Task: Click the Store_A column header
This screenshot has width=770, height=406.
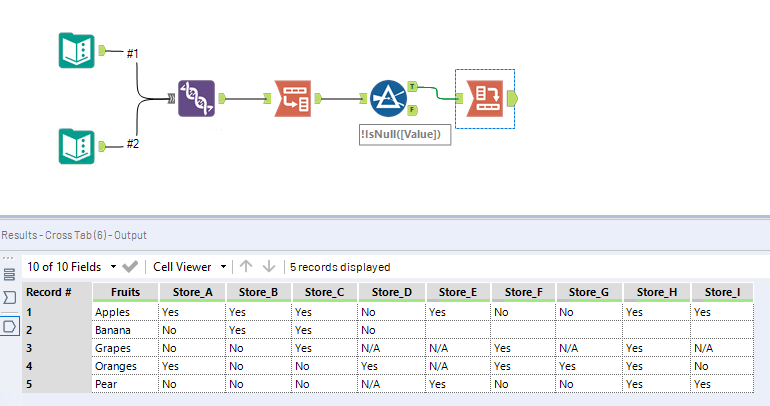Action: [192, 292]
